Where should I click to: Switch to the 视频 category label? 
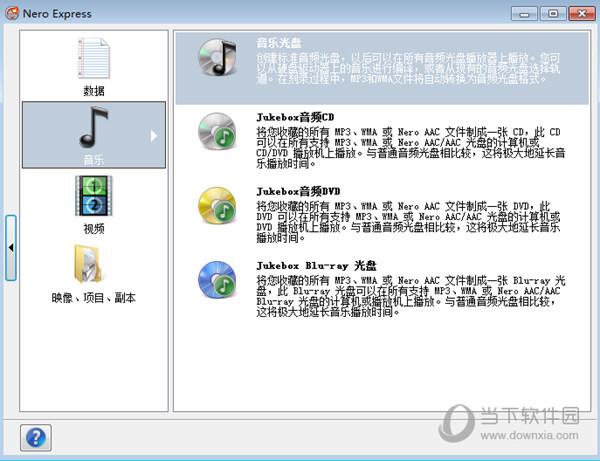(x=93, y=229)
